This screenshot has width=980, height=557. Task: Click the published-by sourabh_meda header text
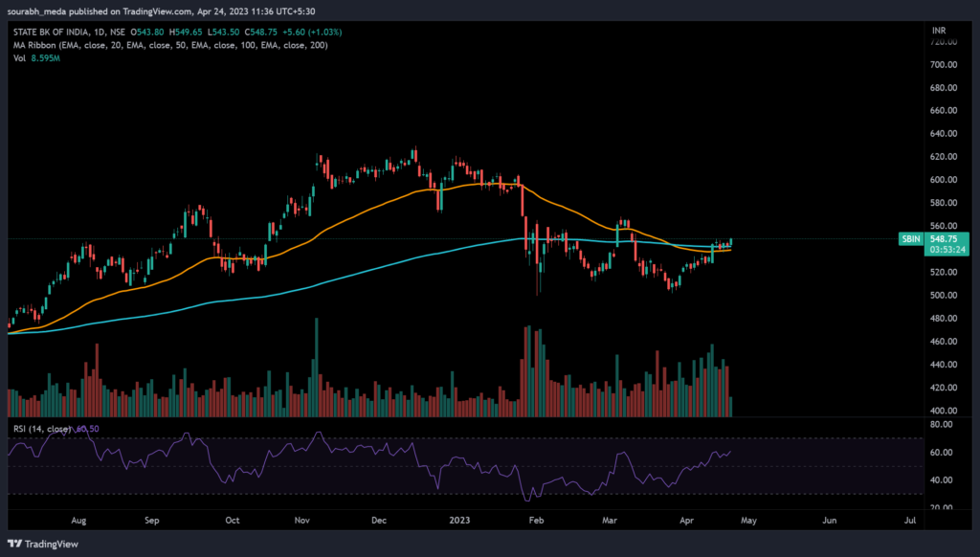point(161,11)
